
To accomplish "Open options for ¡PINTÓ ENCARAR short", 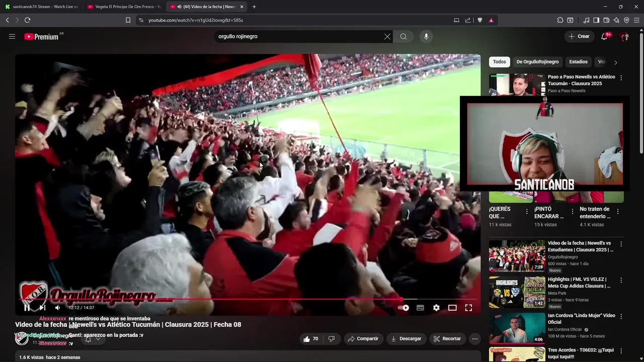I will (572, 212).
